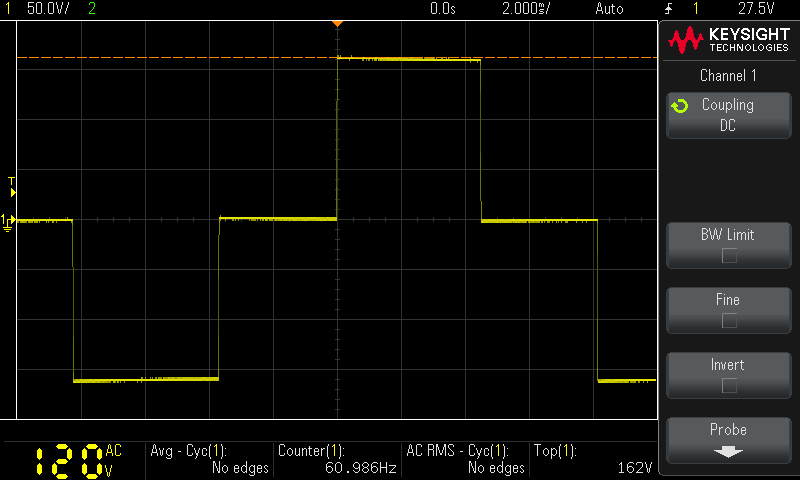Screen dimensions: 800x480
Task: Toggle the Fine vertical adjustment checkbox
Action: click(729, 321)
